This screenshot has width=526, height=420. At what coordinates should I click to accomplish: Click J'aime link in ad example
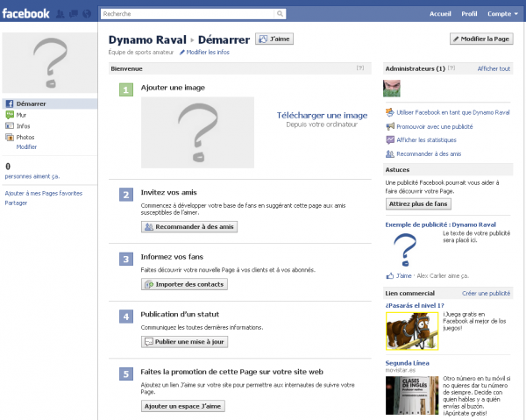coord(404,276)
